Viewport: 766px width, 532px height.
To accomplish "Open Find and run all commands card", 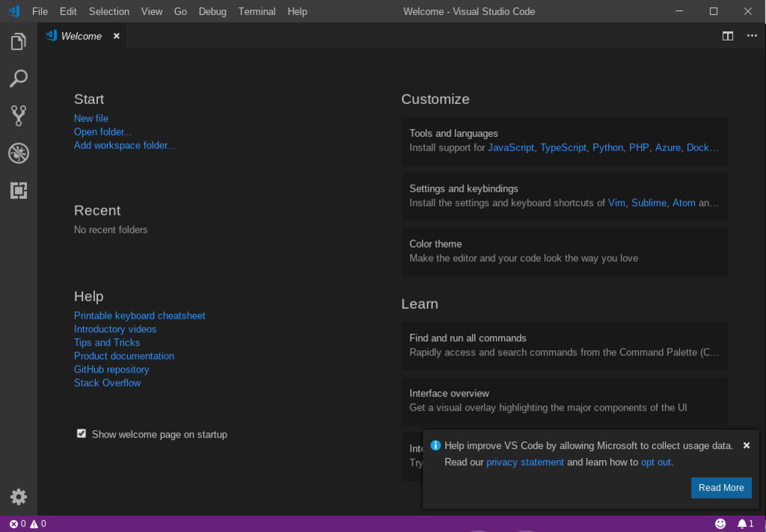I will pyautogui.click(x=565, y=346).
